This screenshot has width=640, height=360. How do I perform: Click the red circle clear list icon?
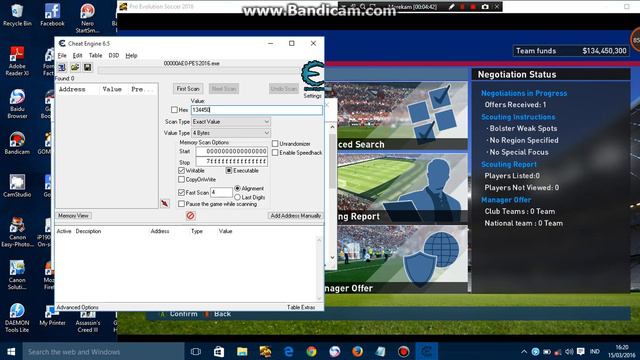190,216
